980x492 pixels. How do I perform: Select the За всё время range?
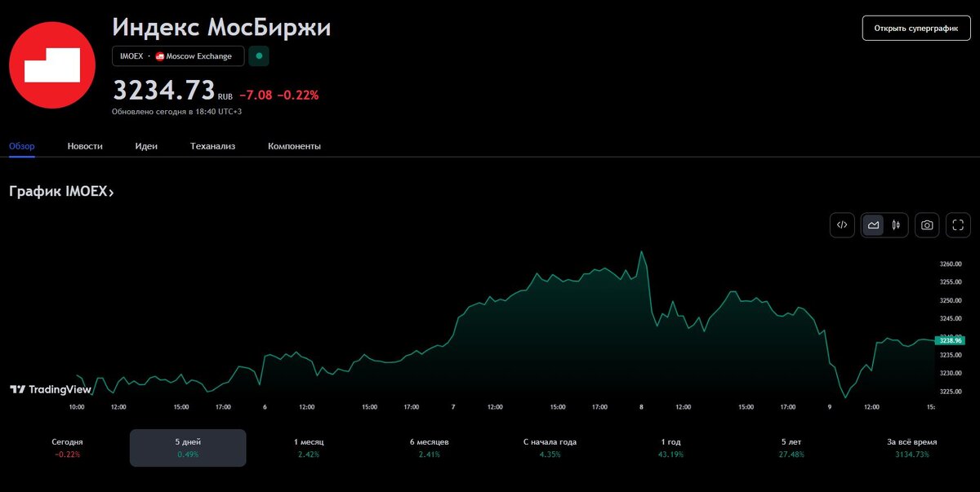pyautogui.click(x=912, y=447)
